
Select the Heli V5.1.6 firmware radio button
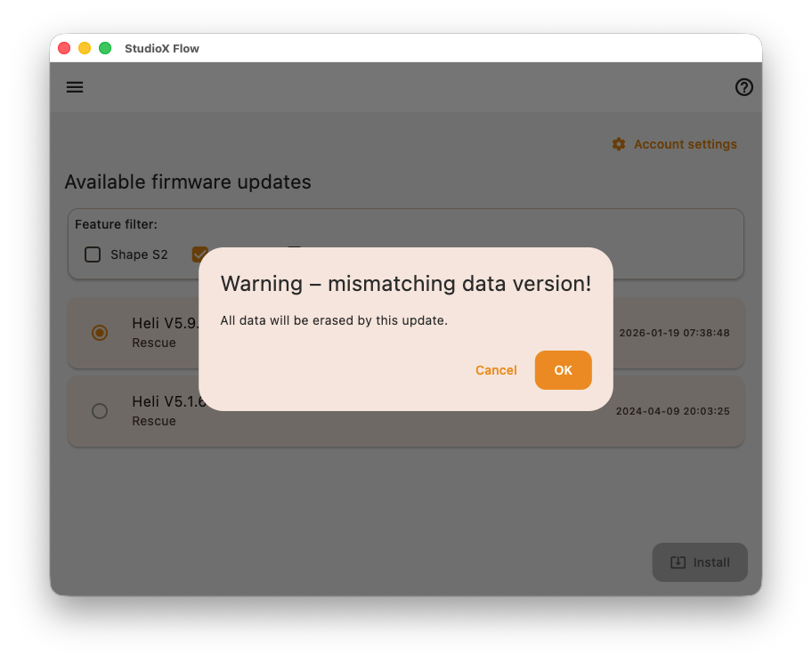(100, 411)
